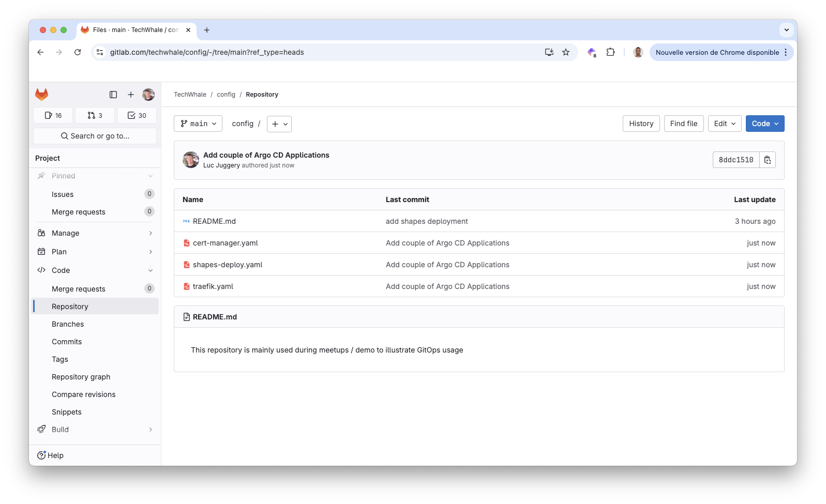Open Merge requests under Pinned
826x504 pixels.
point(95,212)
